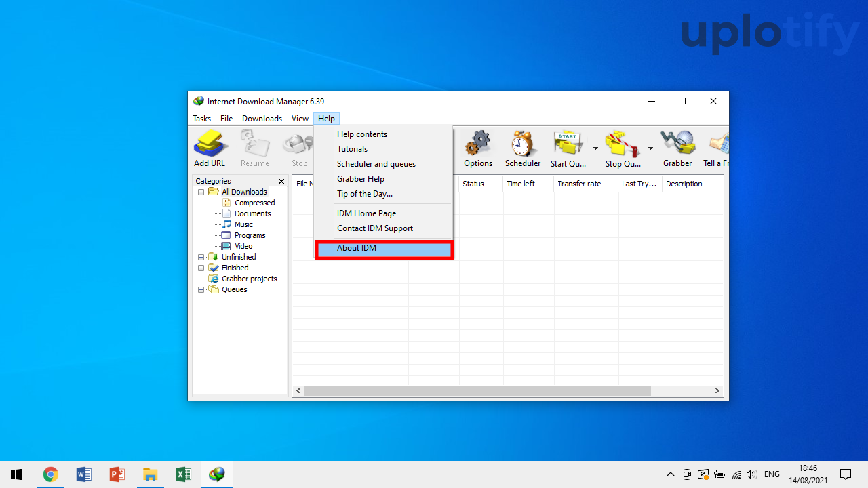Close the open Help menu

(x=326, y=119)
